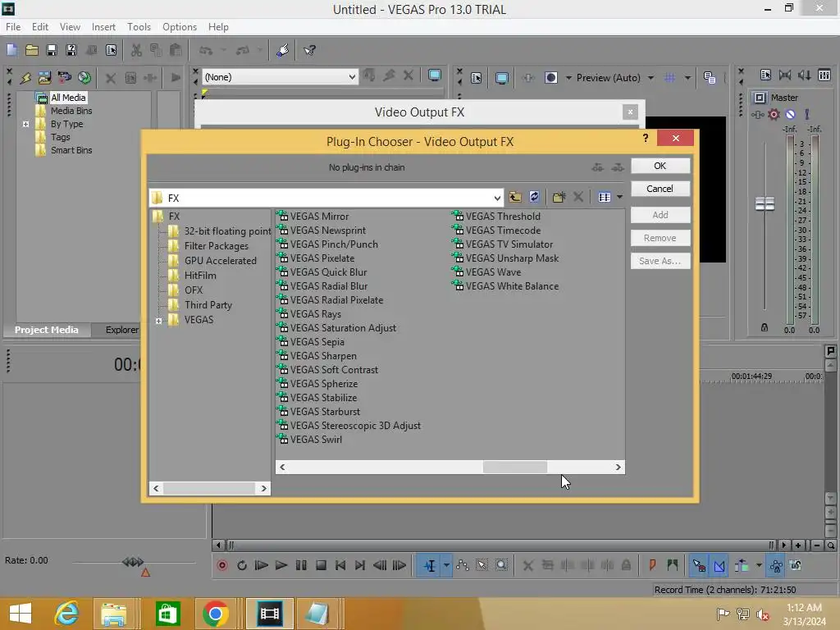Click Cancel in Plug-In Chooser
Viewport: 840px width, 630px height.
660,189
